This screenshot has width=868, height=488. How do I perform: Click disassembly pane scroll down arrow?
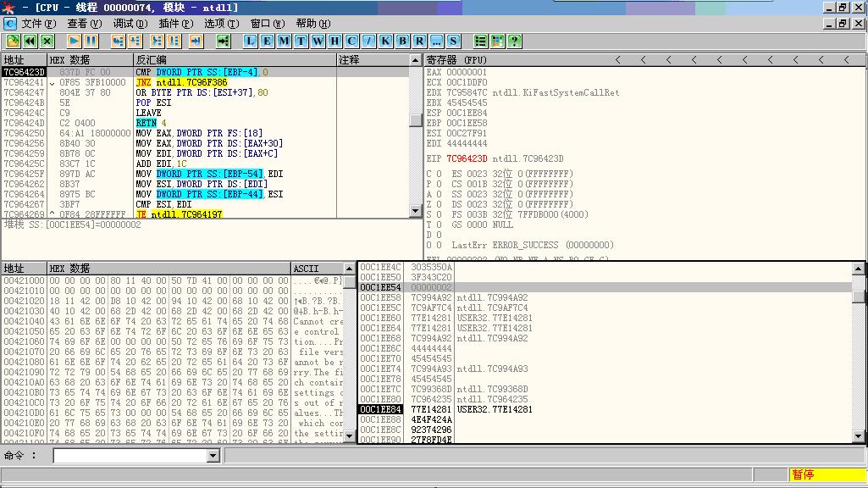coord(416,210)
